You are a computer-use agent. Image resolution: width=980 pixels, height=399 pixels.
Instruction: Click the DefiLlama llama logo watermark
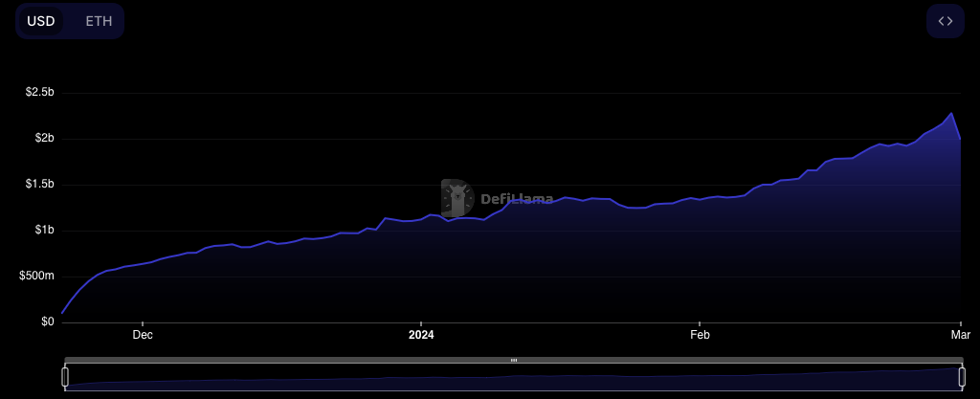tap(457, 198)
